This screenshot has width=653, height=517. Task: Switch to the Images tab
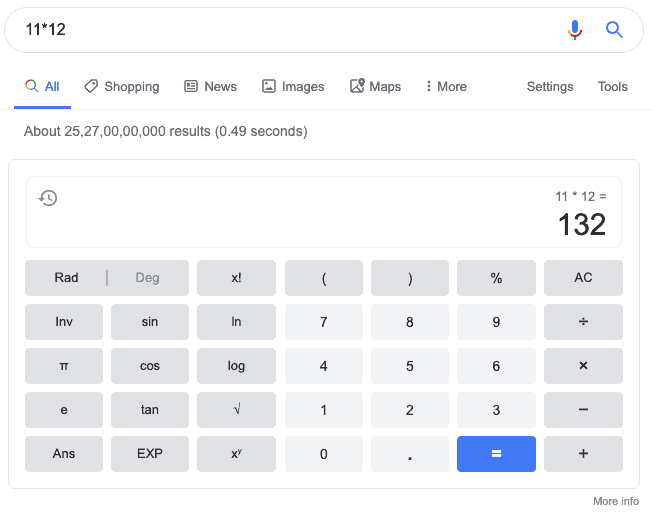click(293, 86)
